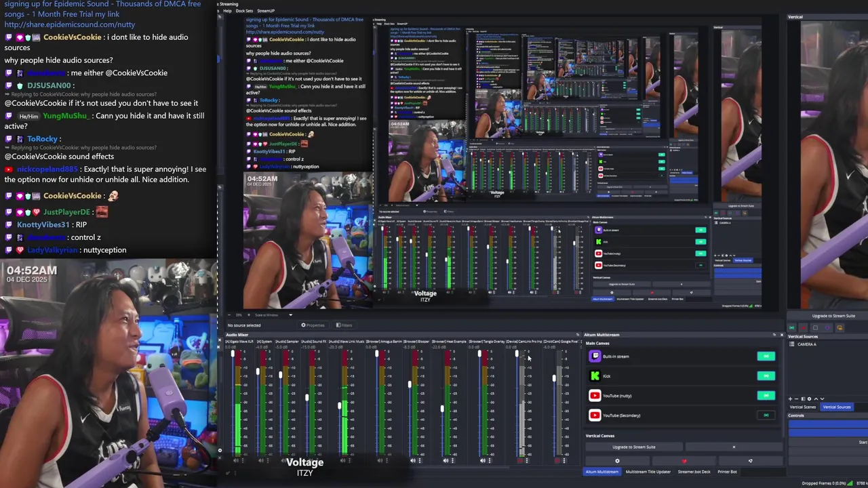This screenshot has height=488, width=868.
Task: Open Tangia Overlay channel three-dot menu
Action: coord(490,460)
